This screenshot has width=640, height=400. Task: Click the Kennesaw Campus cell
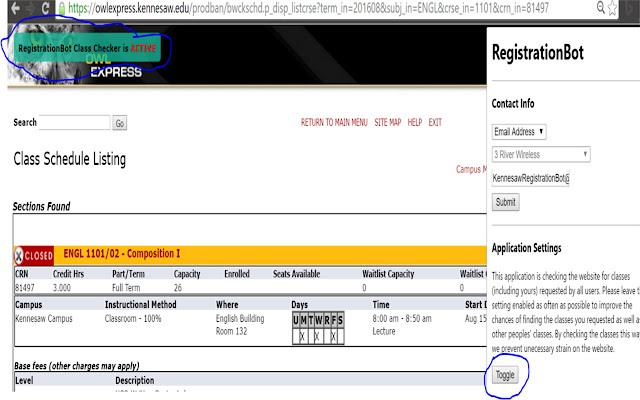point(44,319)
